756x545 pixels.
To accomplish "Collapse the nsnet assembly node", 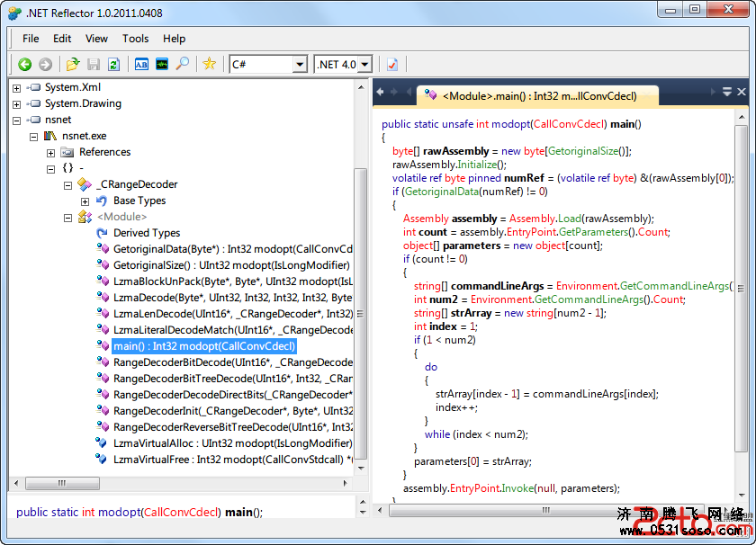I will click(x=16, y=121).
